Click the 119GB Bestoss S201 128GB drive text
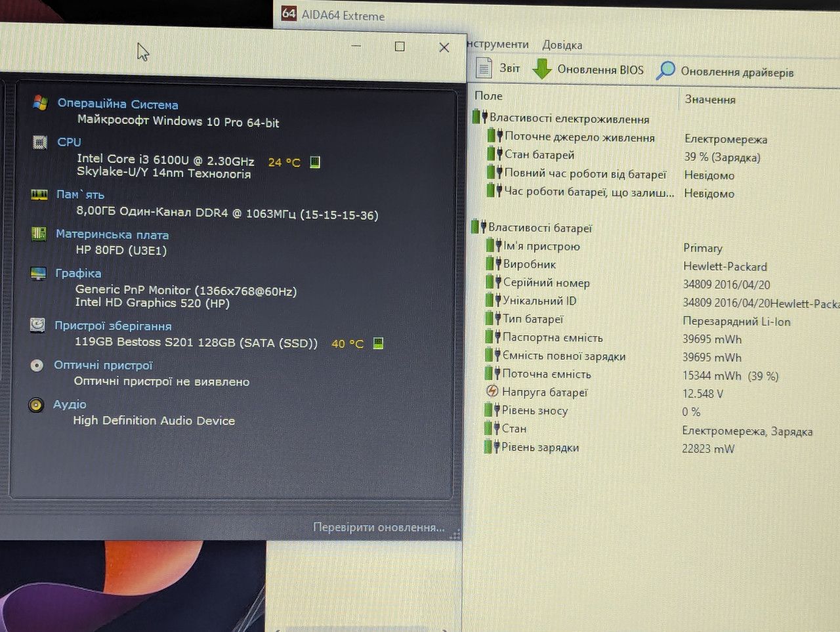Image resolution: width=840 pixels, height=632 pixels. coord(196,342)
